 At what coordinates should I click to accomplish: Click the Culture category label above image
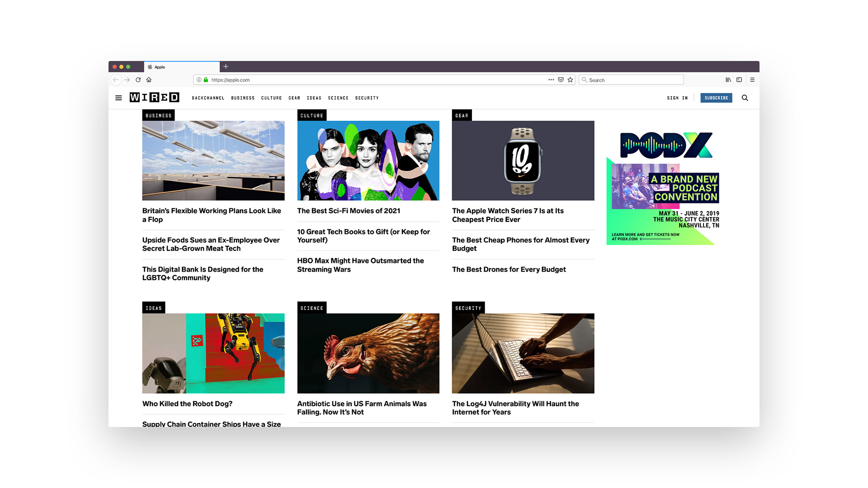(312, 116)
